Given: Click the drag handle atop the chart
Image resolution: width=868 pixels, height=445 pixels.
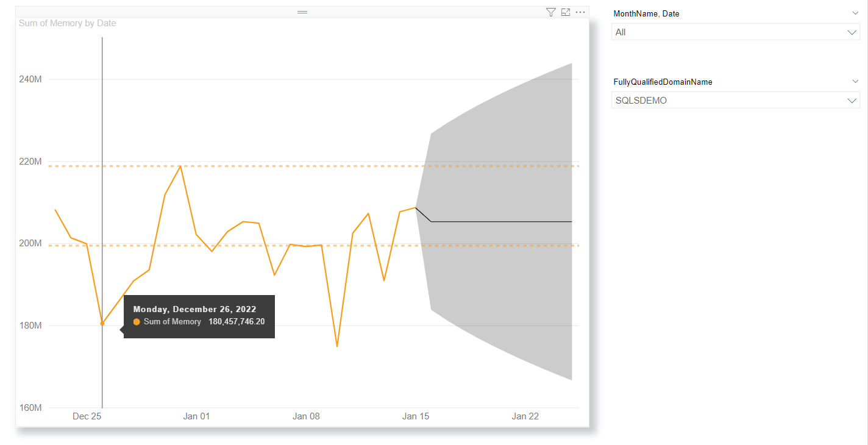Looking at the screenshot, I should (302, 12).
